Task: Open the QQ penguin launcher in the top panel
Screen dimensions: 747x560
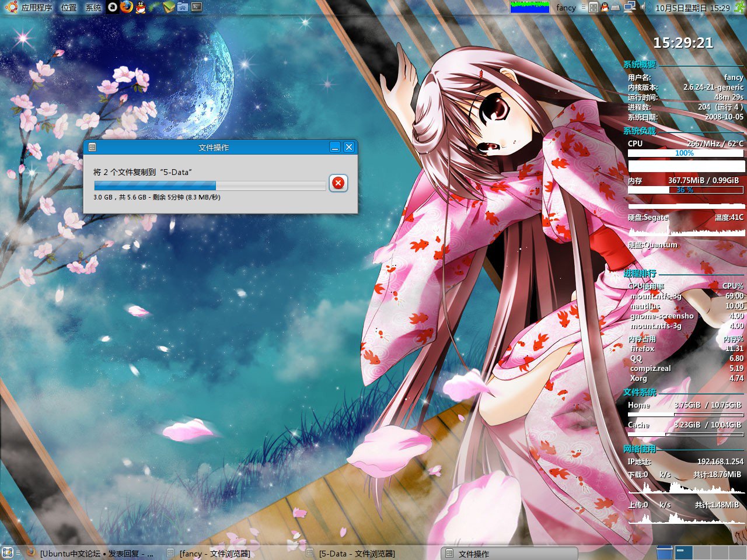Action: tap(141, 7)
